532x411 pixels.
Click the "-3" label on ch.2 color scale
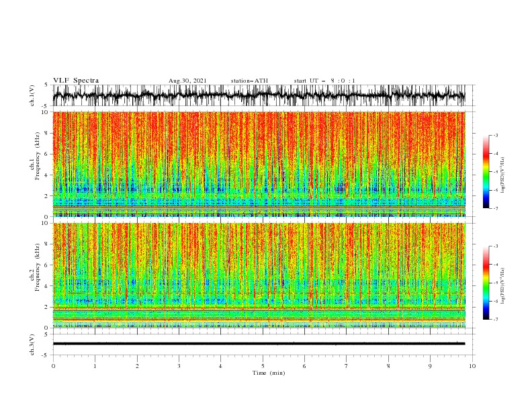[x=496, y=246]
